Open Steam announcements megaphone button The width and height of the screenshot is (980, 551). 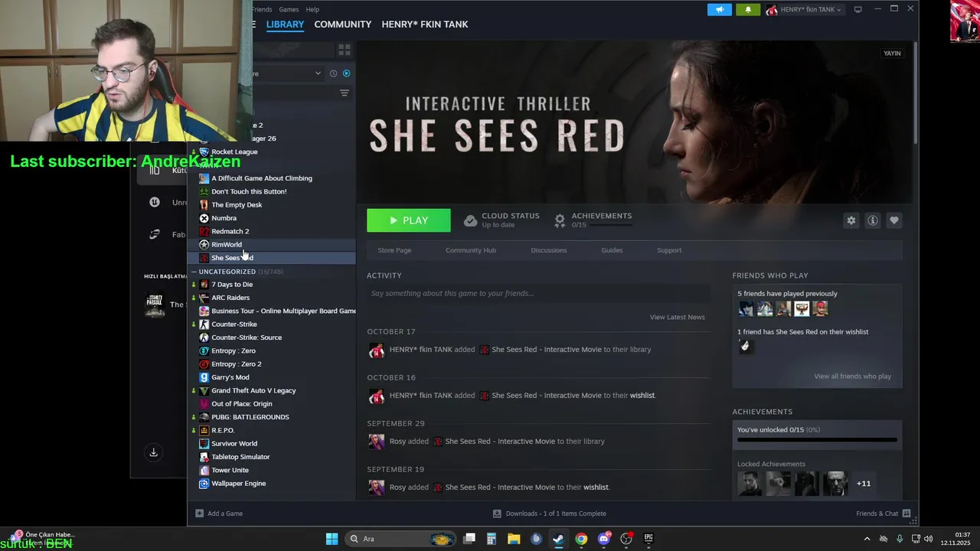pyautogui.click(x=719, y=9)
